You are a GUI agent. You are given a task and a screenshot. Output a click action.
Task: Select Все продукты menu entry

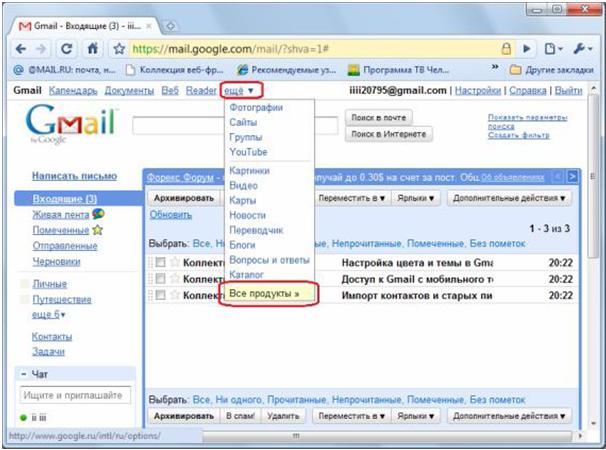[x=264, y=293]
